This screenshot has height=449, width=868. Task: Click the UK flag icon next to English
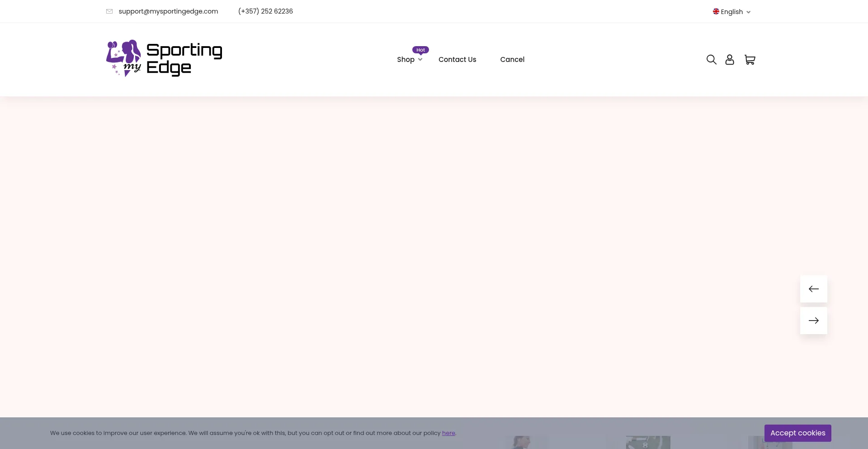pos(716,11)
